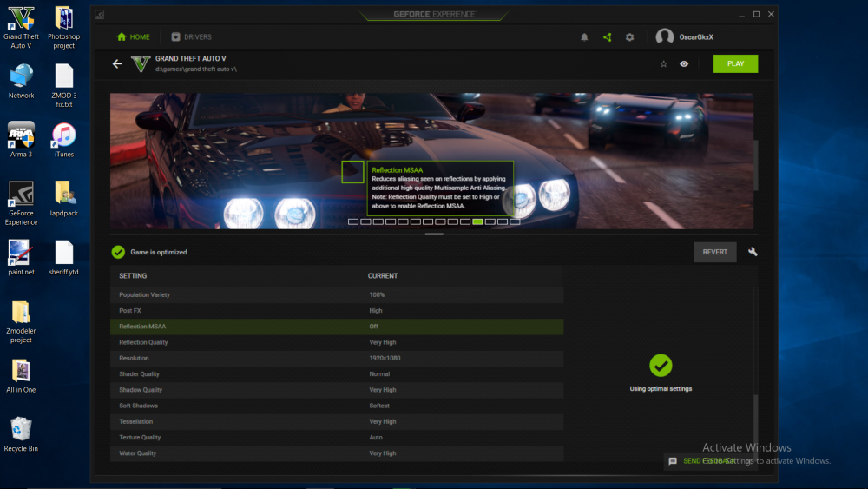The height and width of the screenshot is (489, 868).
Task: Open Grand Theft Auto V desktop shortcut
Action: 21,28
